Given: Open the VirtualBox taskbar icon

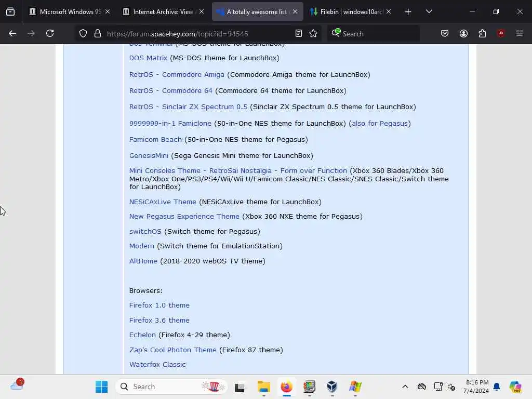Looking at the screenshot, I should pyautogui.click(x=332, y=387).
